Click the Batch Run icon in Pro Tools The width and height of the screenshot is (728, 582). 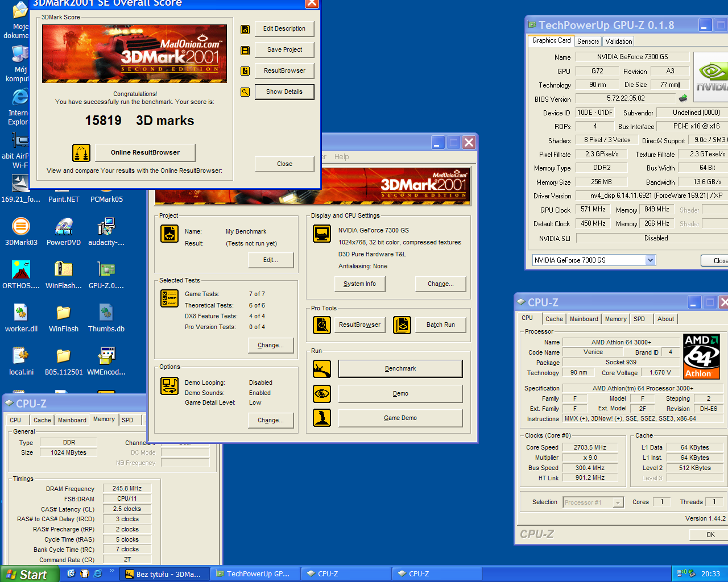402,325
